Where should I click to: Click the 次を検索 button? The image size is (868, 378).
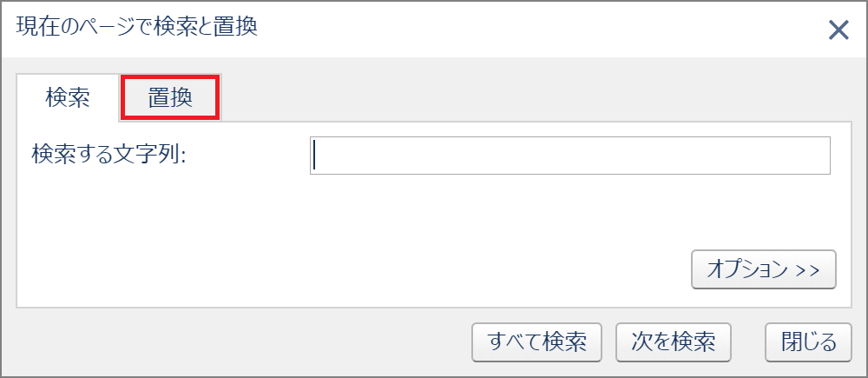(x=674, y=342)
